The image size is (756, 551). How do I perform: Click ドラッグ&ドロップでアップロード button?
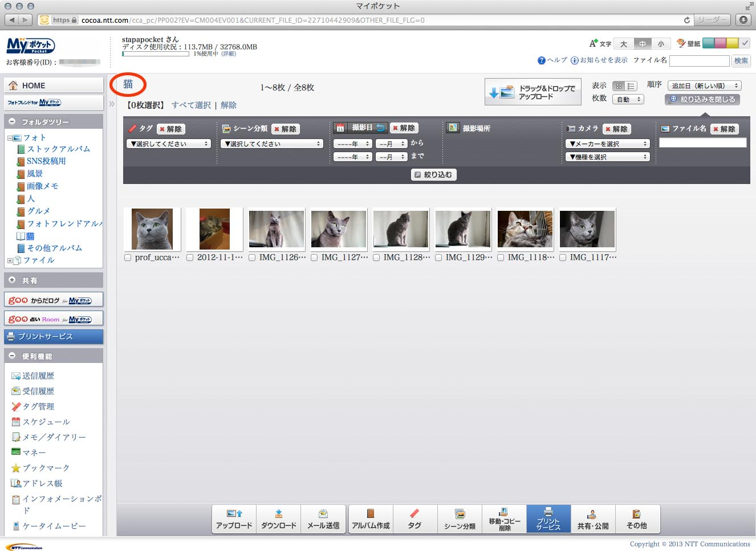click(533, 92)
